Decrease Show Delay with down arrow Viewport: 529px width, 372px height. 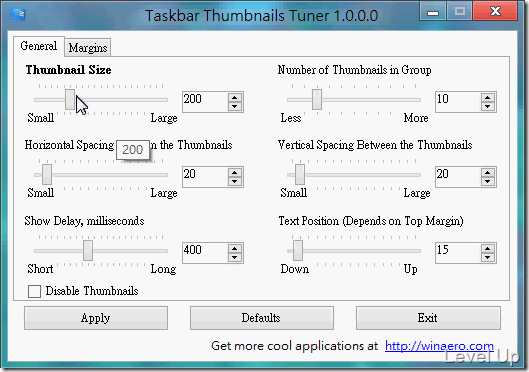click(235, 257)
